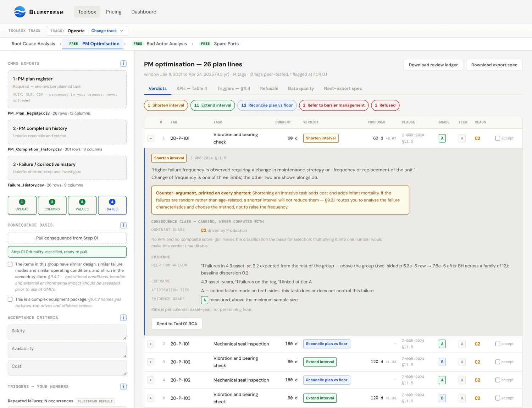Viewport: 532px width, 408px height.
Task: Open Next-export spec tab
Action: 343,88
